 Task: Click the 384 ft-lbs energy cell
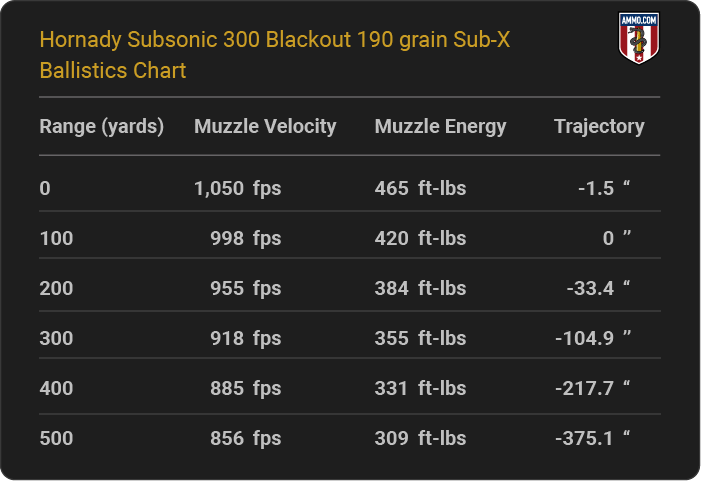tap(420, 288)
